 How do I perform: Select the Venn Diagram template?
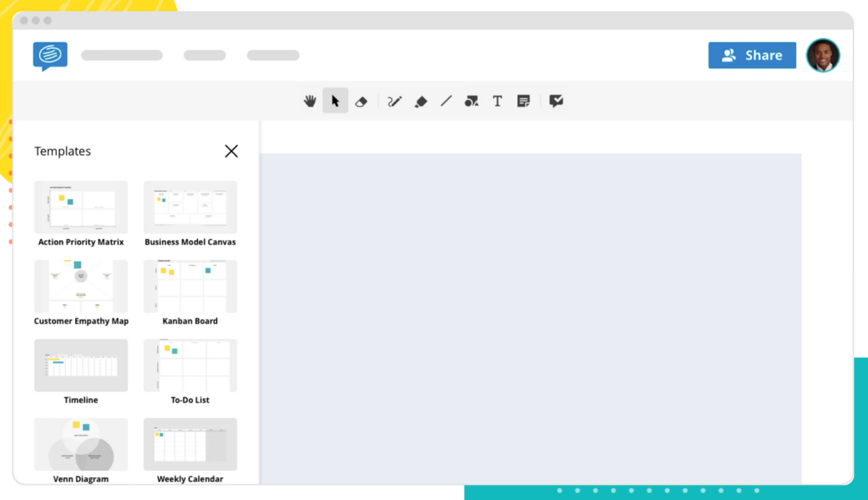click(x=81, y=445)
